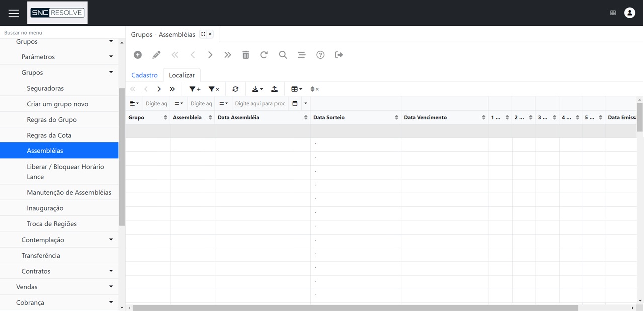Image resolution: width=644 pixels, height=311 pixels.
Task: Refresh grid with sync arrows icon
Action: [235, 89]
